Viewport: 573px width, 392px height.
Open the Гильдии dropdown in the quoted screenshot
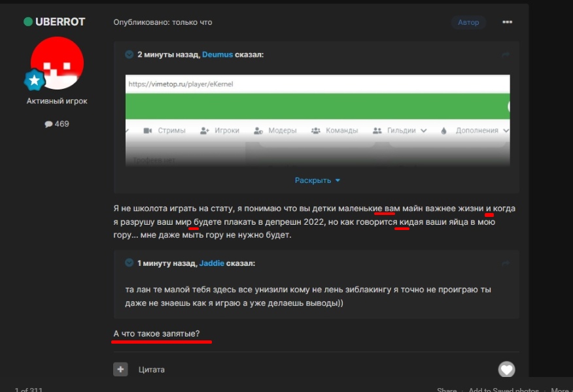[x=399, y=131]
